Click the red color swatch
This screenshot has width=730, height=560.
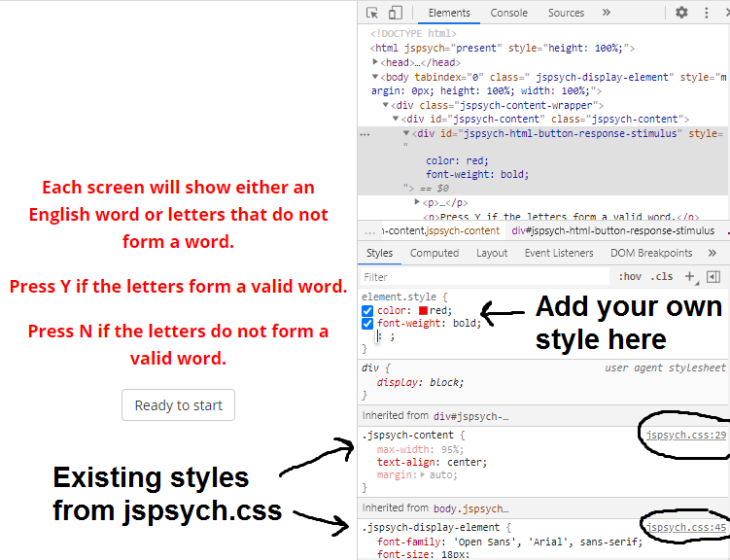tap(421, 310)
